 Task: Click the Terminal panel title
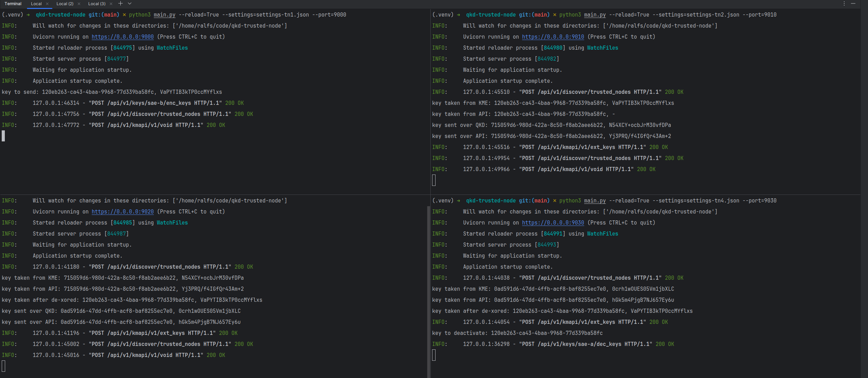coord(13,4)
